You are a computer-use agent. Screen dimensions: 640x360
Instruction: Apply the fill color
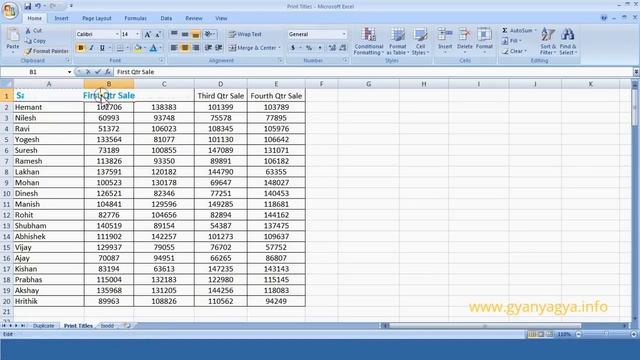click(138, 48)
